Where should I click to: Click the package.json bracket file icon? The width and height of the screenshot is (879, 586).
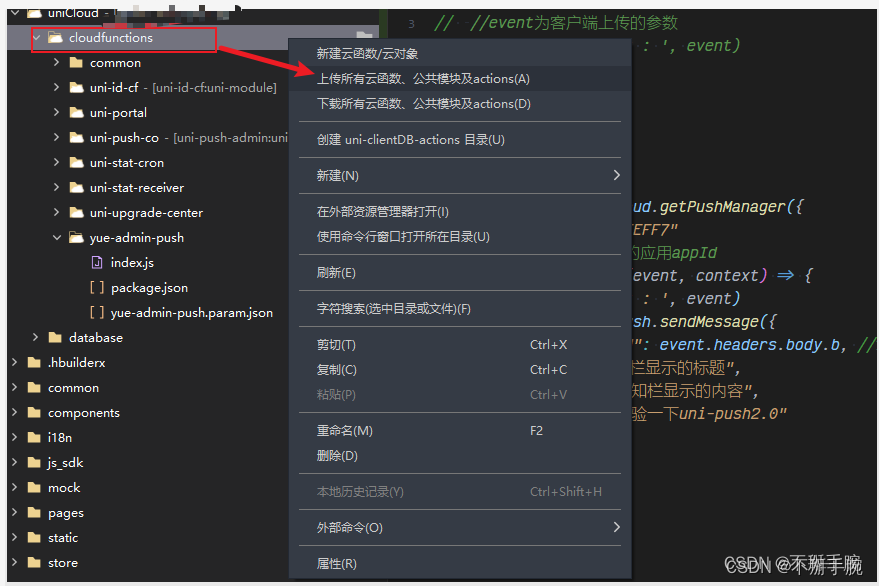pos(97,288)
